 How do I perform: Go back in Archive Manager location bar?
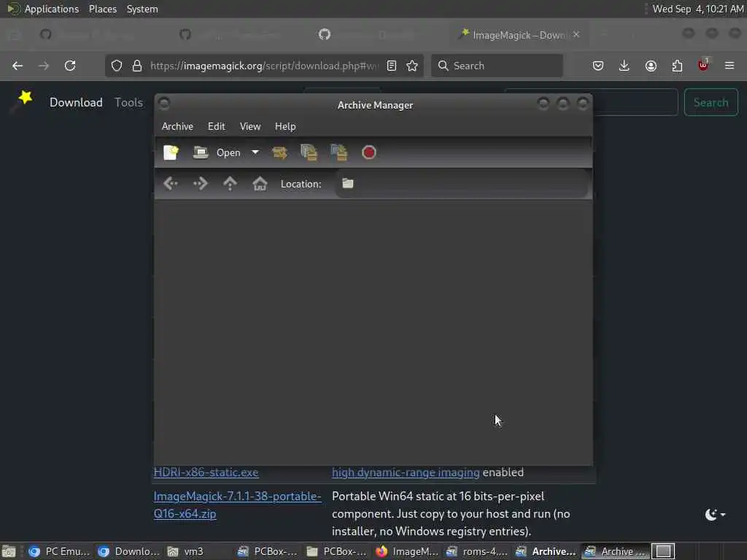171,184
